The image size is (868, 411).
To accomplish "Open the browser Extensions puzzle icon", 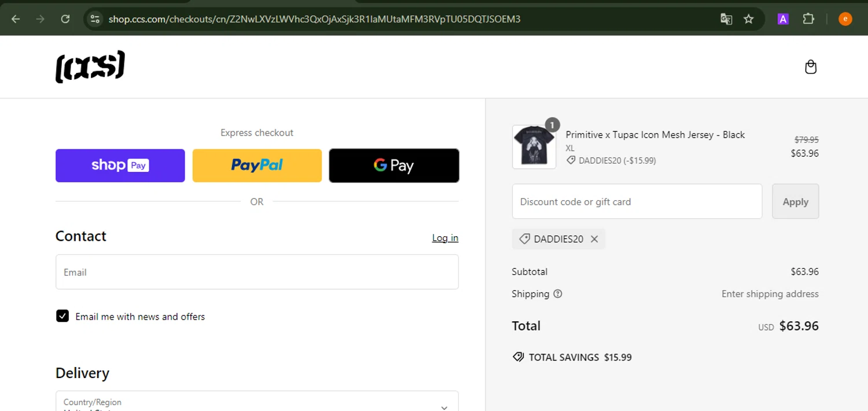I will [x=808, y=19].
